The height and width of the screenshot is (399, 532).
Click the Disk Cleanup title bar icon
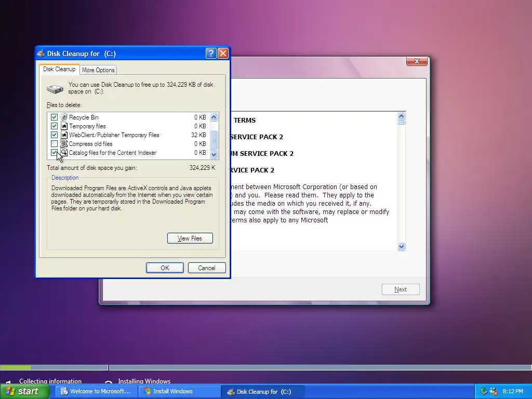(x=42, y=54)
